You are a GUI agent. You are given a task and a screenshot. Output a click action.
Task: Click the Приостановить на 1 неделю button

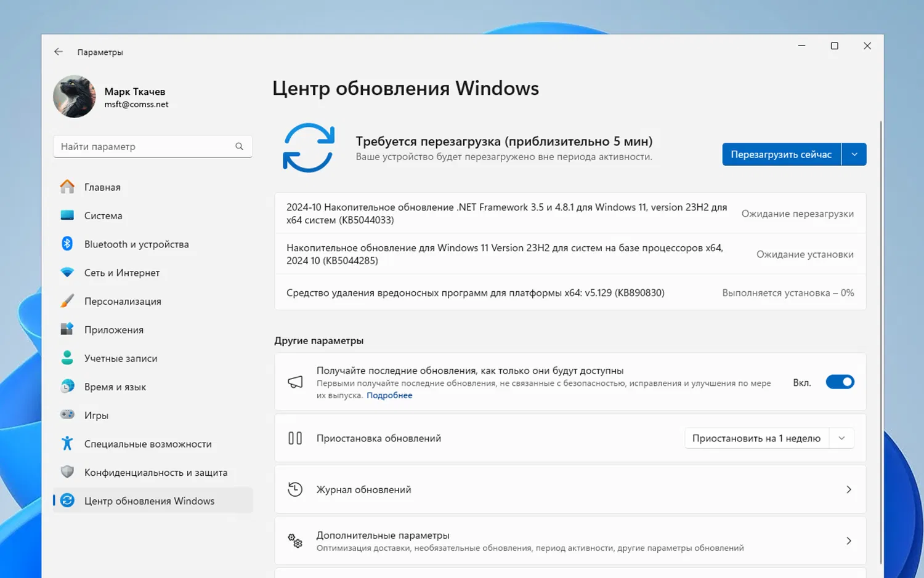(756, 438)
